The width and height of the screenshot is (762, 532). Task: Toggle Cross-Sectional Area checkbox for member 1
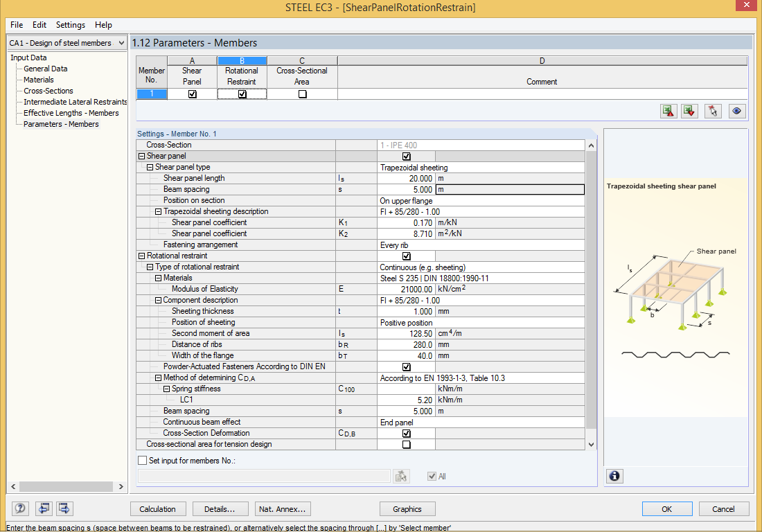(x=302, y=94)
